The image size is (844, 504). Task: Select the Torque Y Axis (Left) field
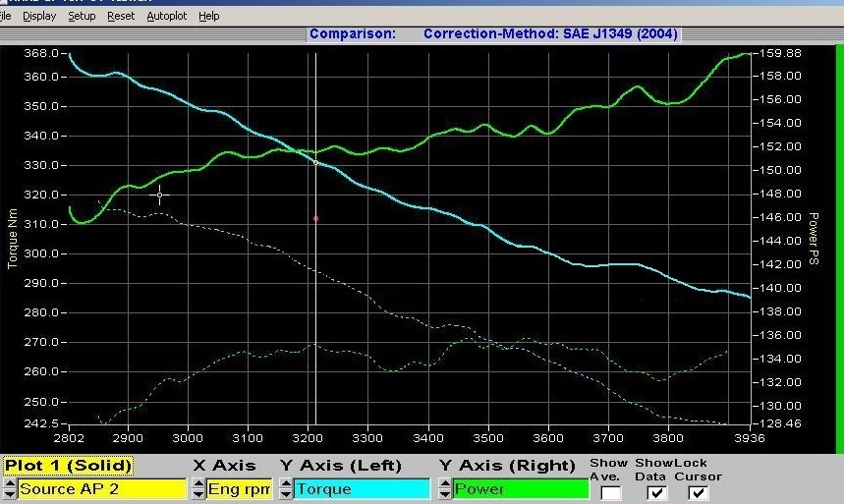tap(362, 489)
